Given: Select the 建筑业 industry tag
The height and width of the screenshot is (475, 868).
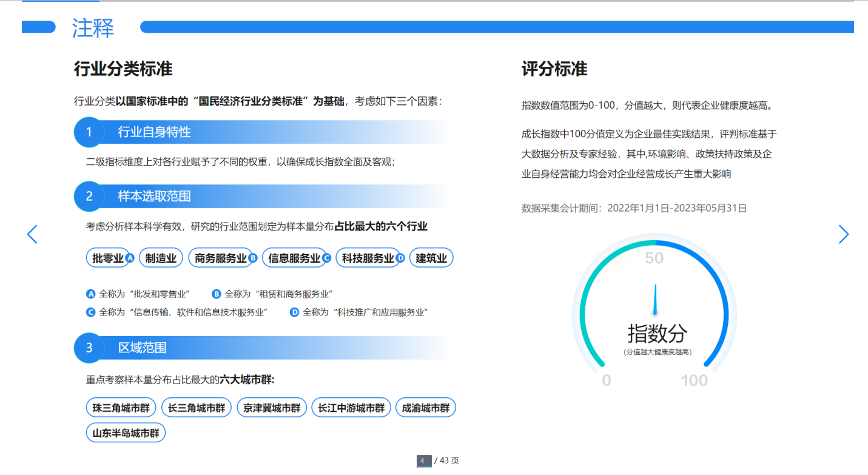Looking at the screenshot, I should [431, 258].
